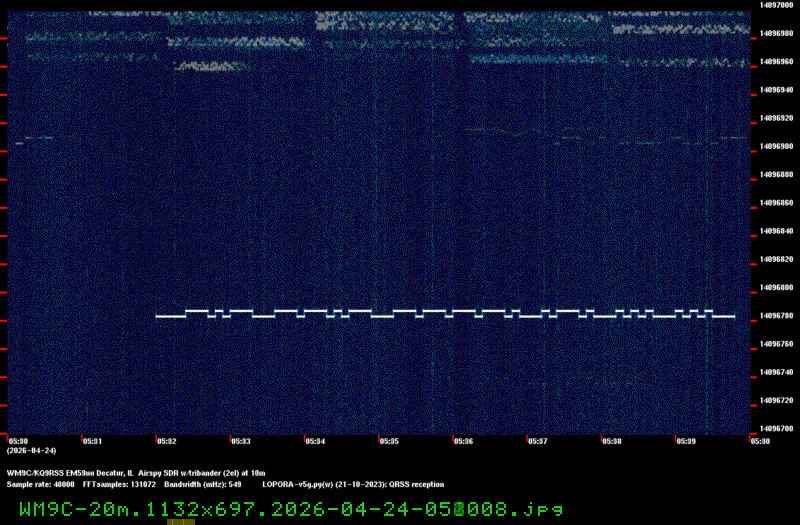The height and width of the screenshot is (525, 800).
Task: Click the (2026-04-24) date label
Action: click(x=28, y=450)
